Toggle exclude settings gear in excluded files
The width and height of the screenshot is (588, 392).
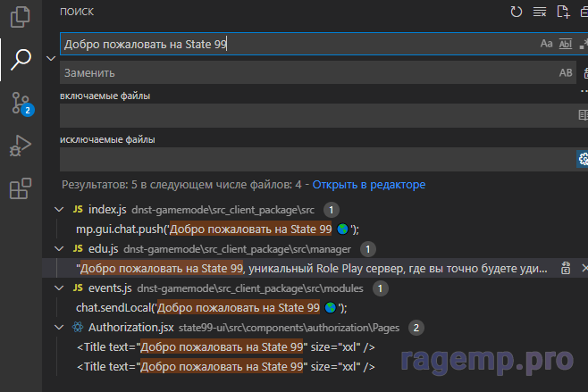pos(583,159)
